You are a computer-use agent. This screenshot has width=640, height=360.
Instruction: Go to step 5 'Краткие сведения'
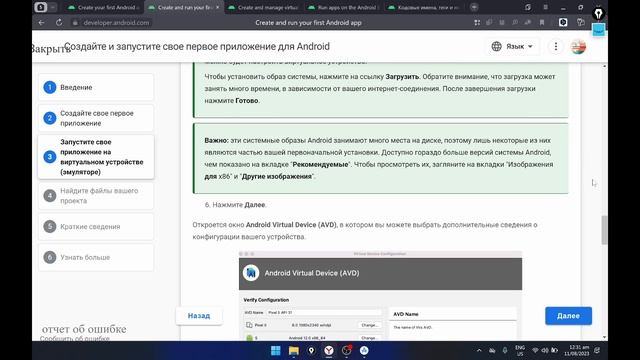click(x=96, y=227)
